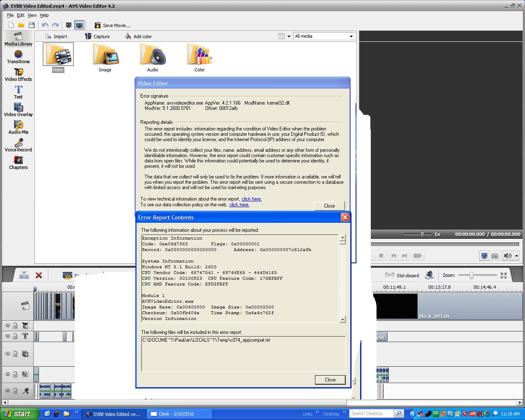Open the Video Overlay panel
The height and width of the screenshot is (420, 525).
click(18, 110)
